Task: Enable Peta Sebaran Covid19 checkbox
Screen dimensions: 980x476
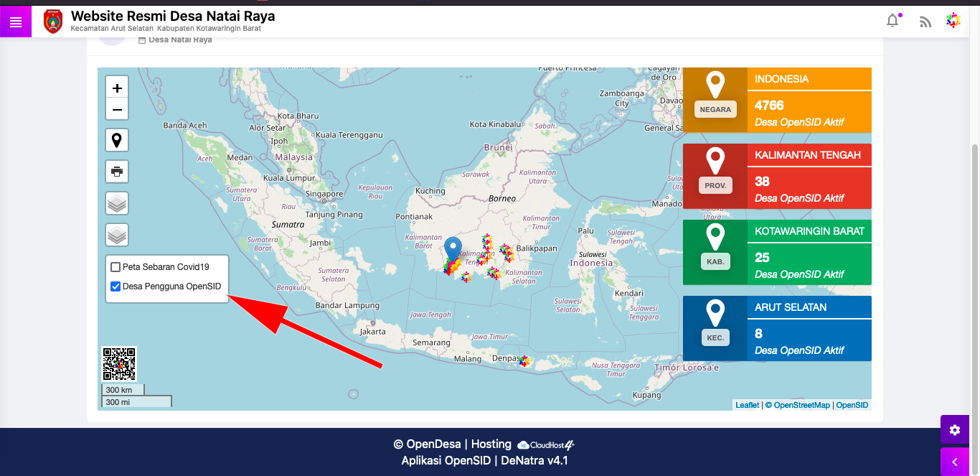Action: [x=116, y=267]
